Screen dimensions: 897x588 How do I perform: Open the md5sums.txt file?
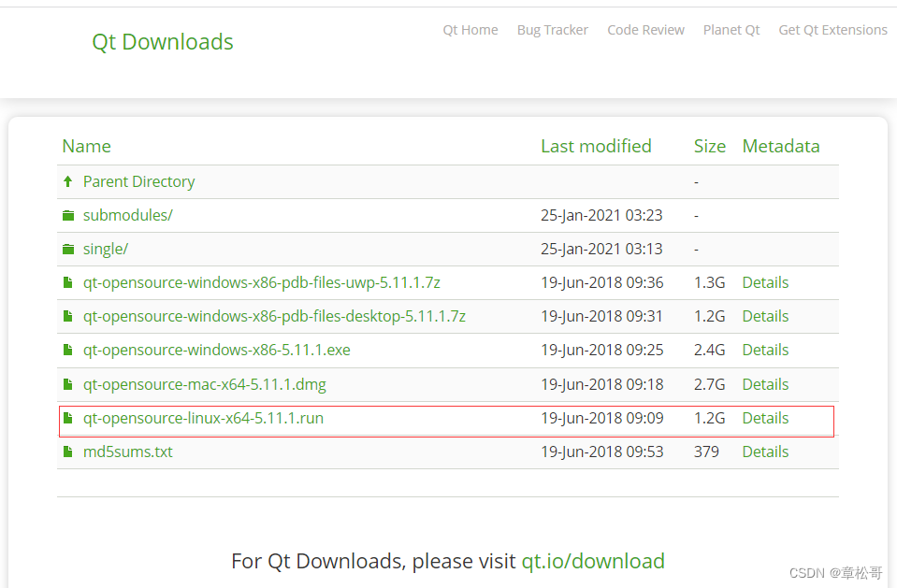point(127,452)
